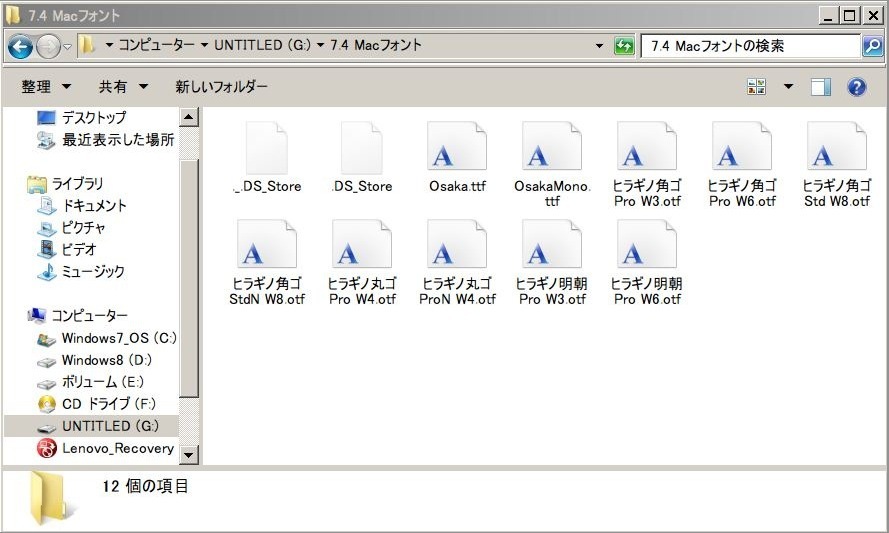Screen dimensions: 889x533
Task: Click the sidebar scrollbar down arrow
Action: (189, 455)
